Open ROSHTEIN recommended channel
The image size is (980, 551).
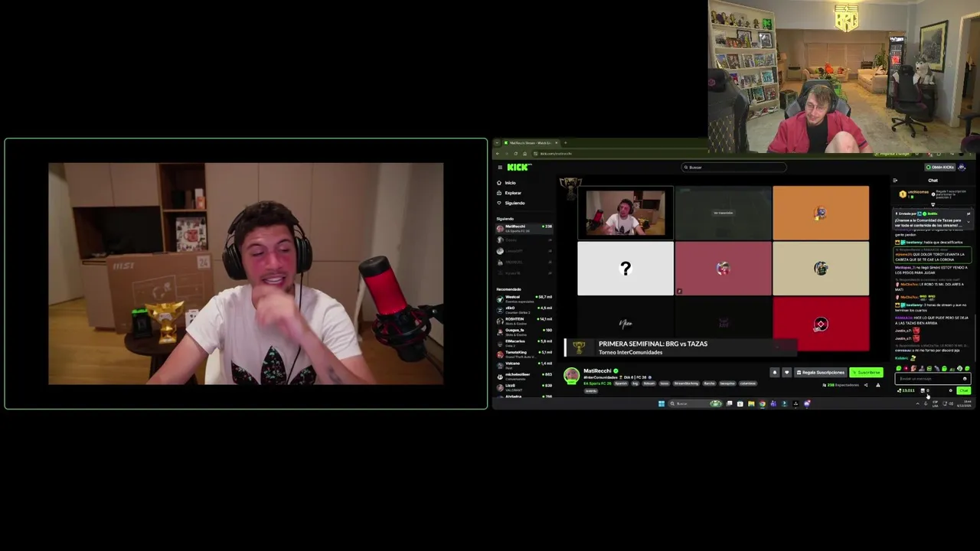[524, 320]
